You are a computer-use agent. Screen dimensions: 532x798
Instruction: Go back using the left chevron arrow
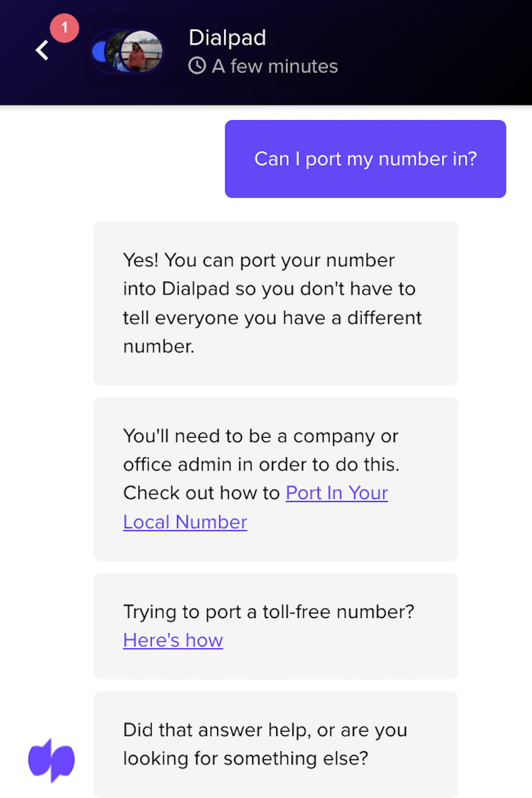[43, 51]
